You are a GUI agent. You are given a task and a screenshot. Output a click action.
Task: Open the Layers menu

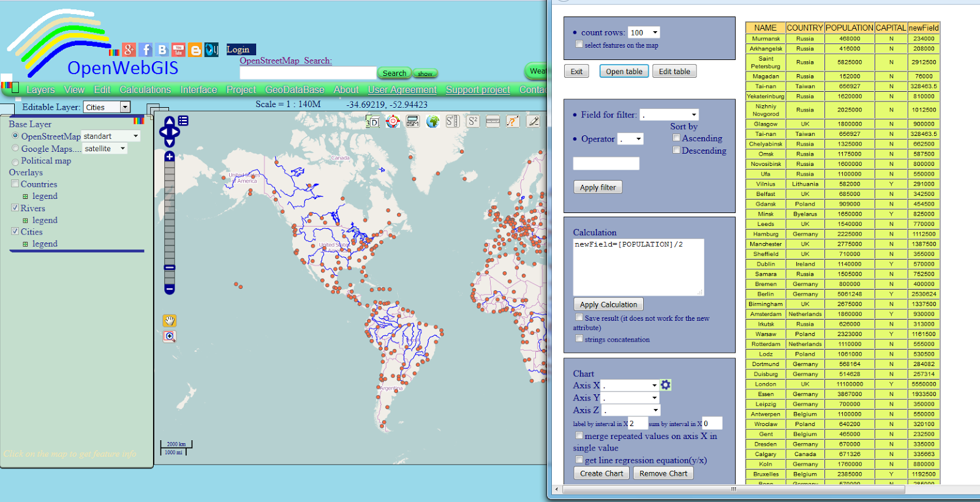[x=40, y=89]
